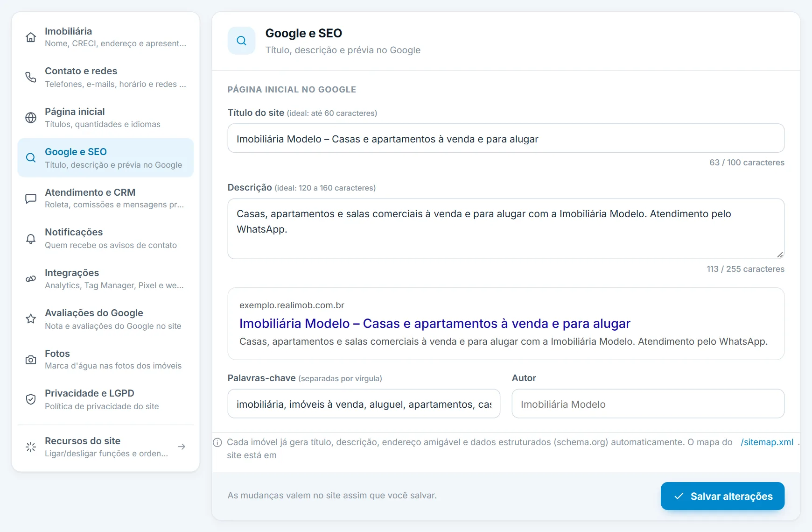Click the shield icon for Privacidade e LGPD
Image resolution: width=812 pixels, height=532 pixels.
pyautogui.click(x=31, y=399)
